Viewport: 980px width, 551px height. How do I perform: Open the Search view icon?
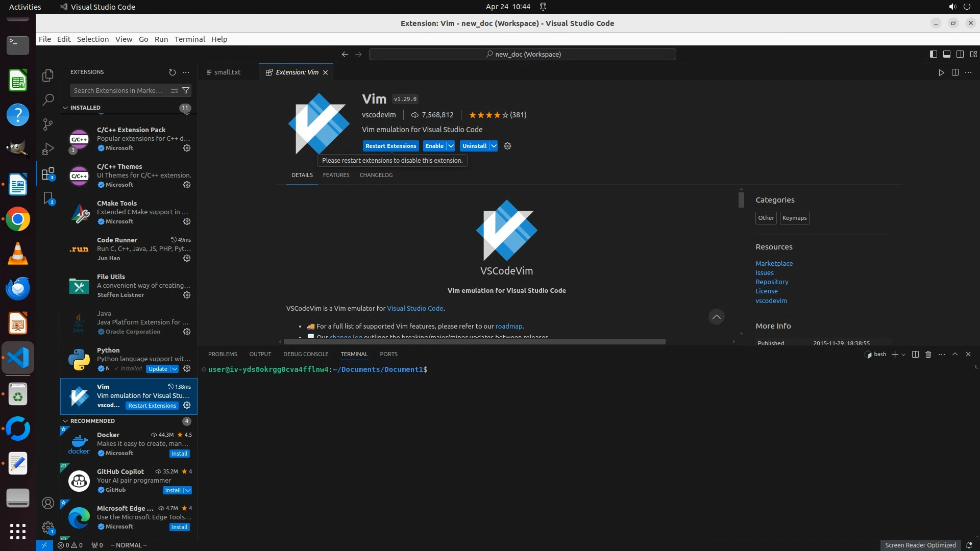tap(48, 100)
